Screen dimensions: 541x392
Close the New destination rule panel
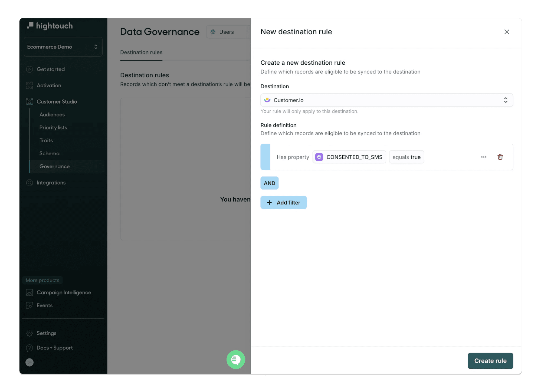[507, 32]
